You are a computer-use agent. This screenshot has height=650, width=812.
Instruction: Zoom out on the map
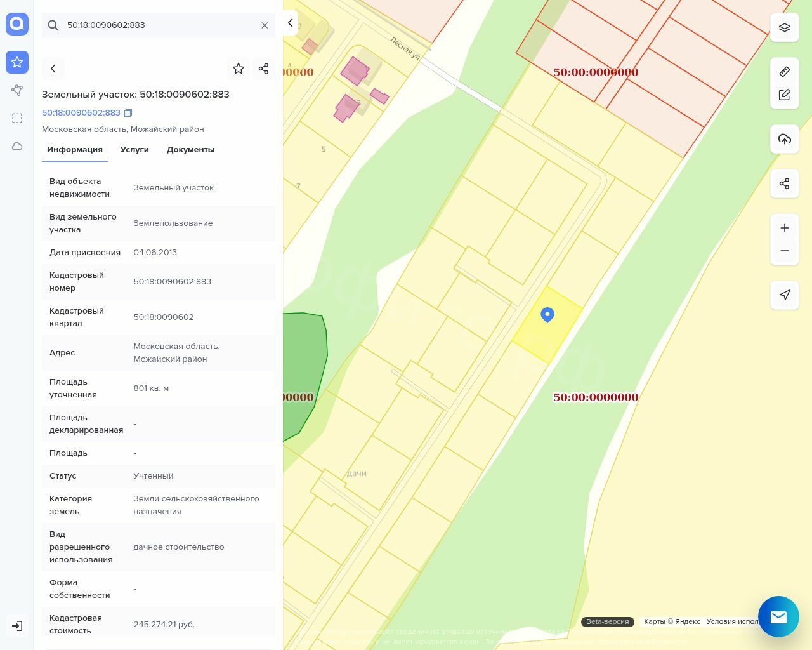pyautogui.click(x=785, y=251)
